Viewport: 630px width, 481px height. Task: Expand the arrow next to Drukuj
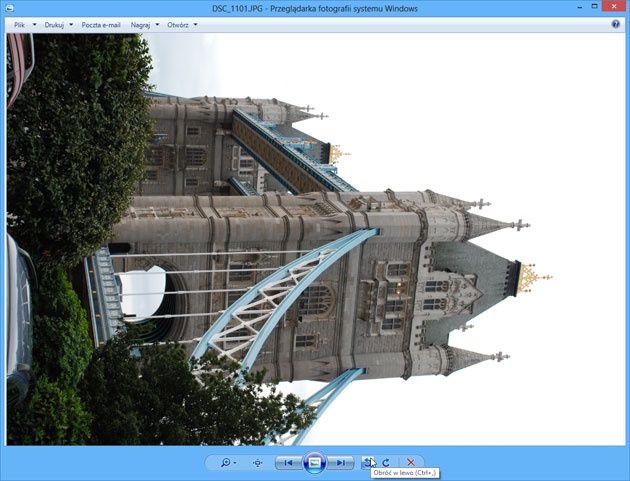[71, 25]
